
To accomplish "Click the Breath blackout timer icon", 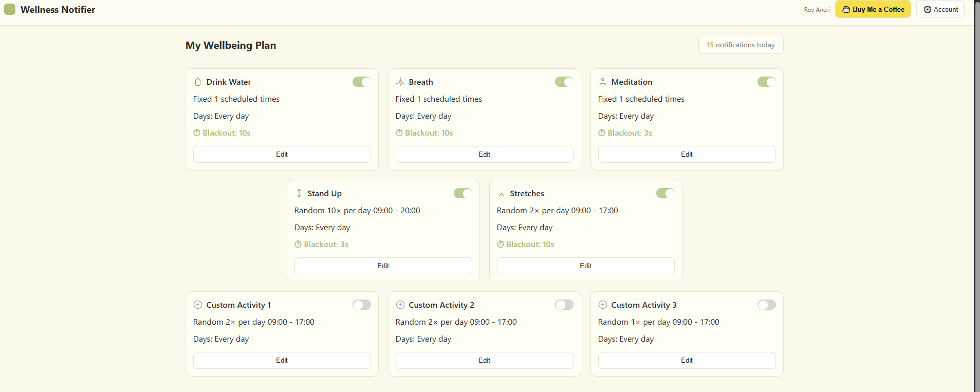I will (399, 133).
